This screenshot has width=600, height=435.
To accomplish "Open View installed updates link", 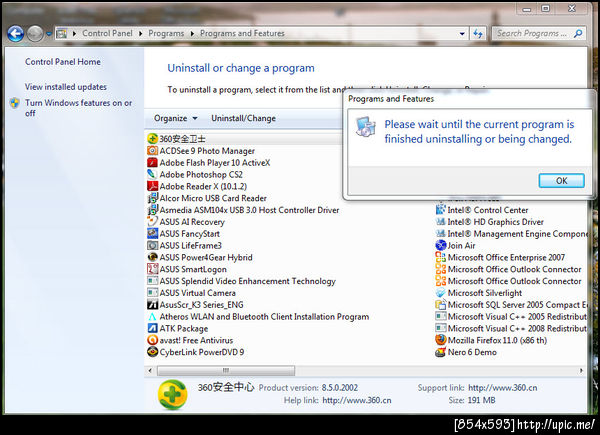I will 66,87.
